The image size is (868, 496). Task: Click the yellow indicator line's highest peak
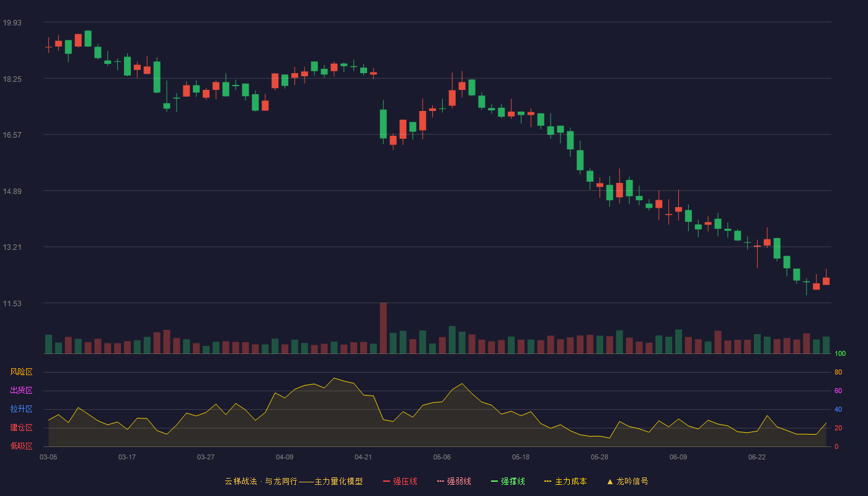pyautogui.click(x=334, y=378)
